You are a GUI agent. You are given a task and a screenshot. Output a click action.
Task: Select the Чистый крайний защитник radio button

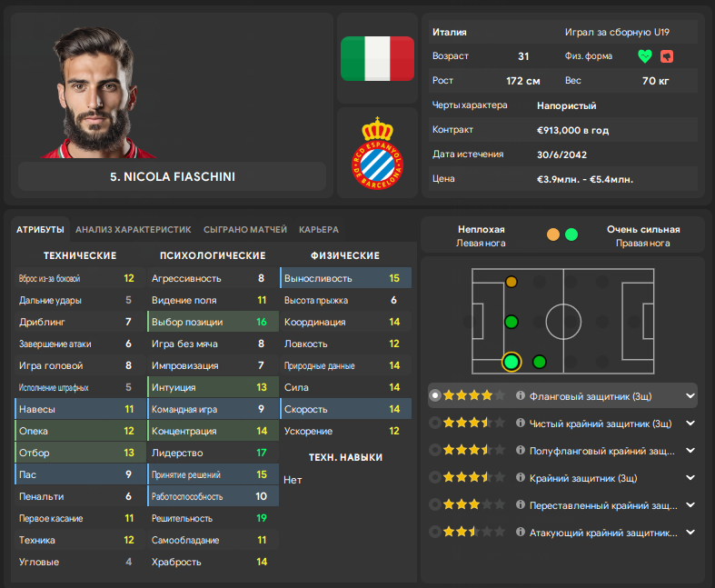[435, 423]
